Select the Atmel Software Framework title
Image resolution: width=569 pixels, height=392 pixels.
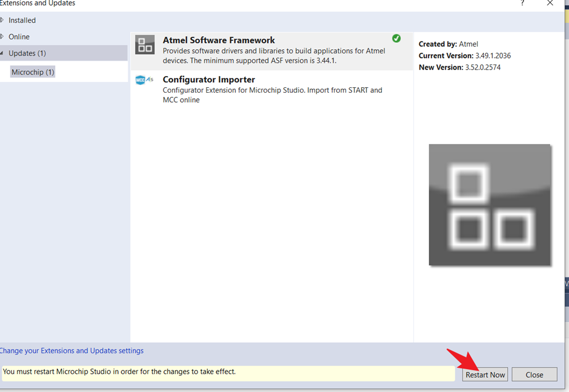pos(219,40)
